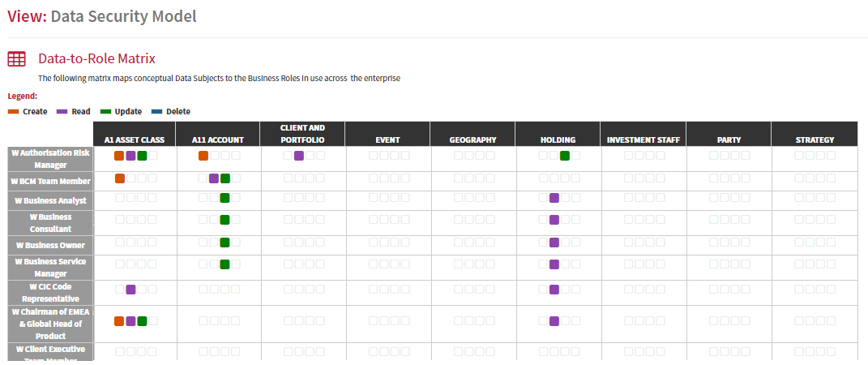Click orange Create box for BCM Team Member Asset Class
This screenshot has height=365, width=868.
120,178
